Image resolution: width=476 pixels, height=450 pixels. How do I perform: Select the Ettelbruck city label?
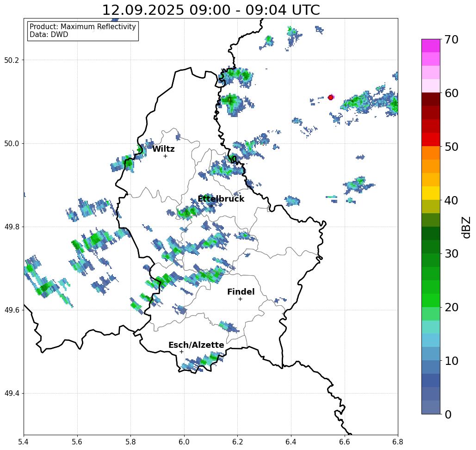point(221,199)
